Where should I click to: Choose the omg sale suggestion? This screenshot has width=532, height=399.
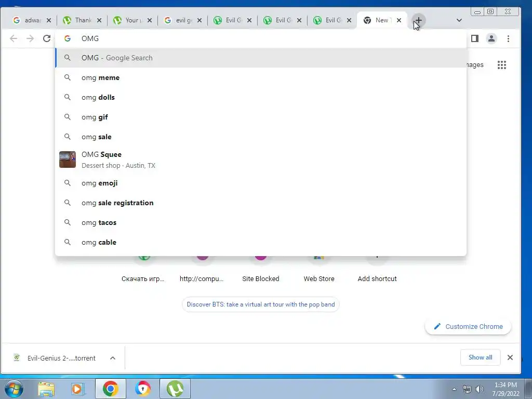click(x=261, y=137)
